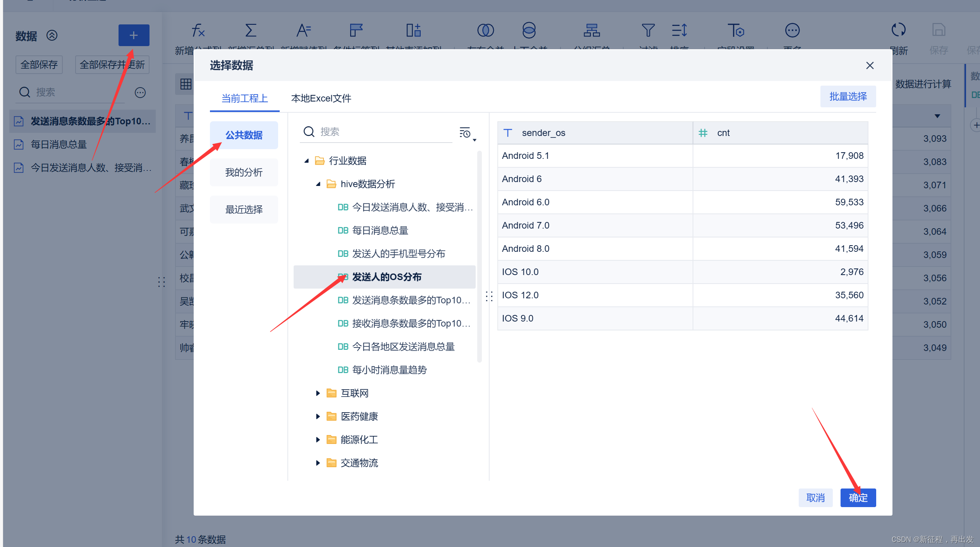The height and width of the screenshot is (547, 980).
Task: Click the refresh icon in toolbar
Action: [x=898, y=29]
